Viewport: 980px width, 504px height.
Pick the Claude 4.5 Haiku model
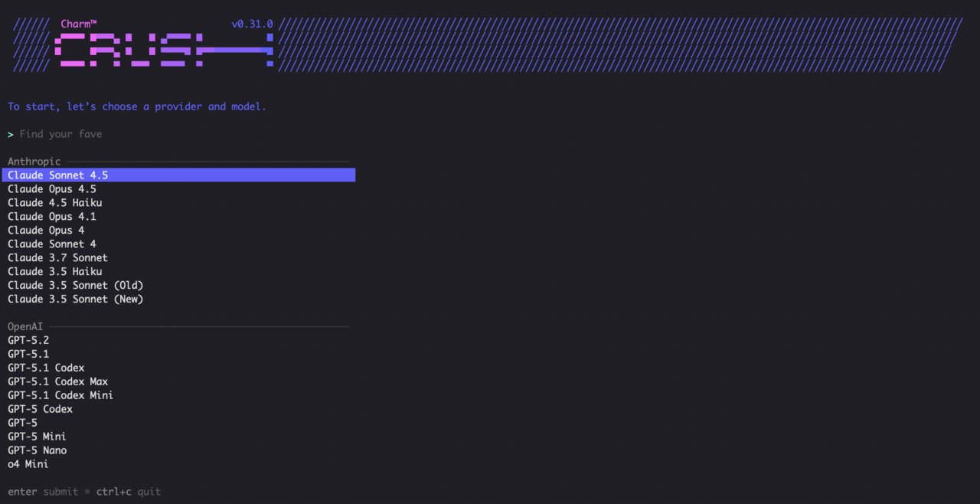(55, 203)
